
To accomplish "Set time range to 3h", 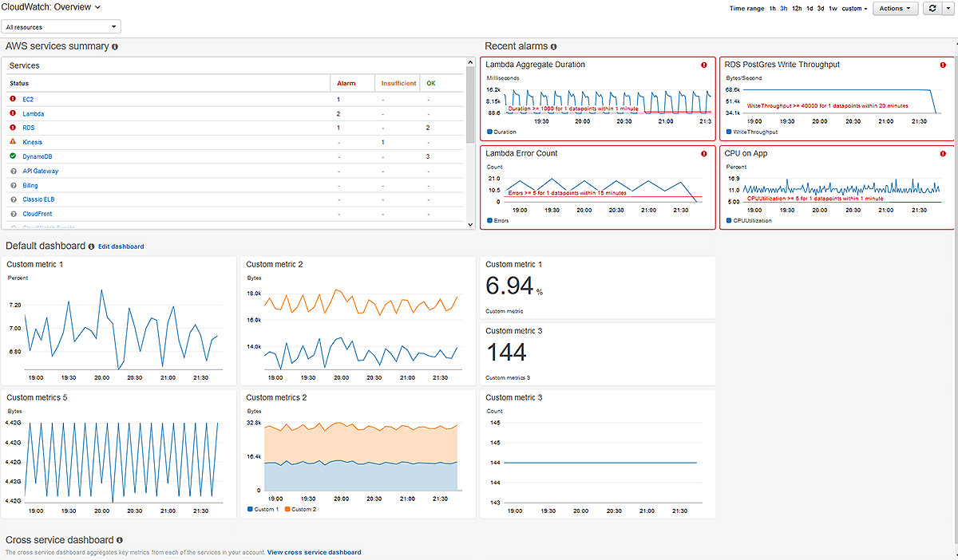I will pyautogui.click(x=783, y=9).
